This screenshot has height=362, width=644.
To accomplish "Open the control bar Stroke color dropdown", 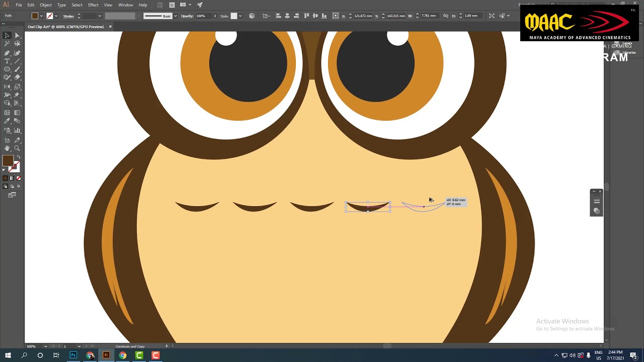I will pyautogui.click(x=57, y=16).
